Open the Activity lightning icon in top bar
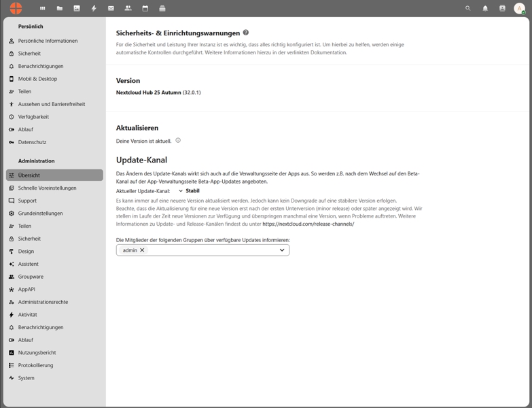This screenshot has height=408, width=532. (94, 8)
